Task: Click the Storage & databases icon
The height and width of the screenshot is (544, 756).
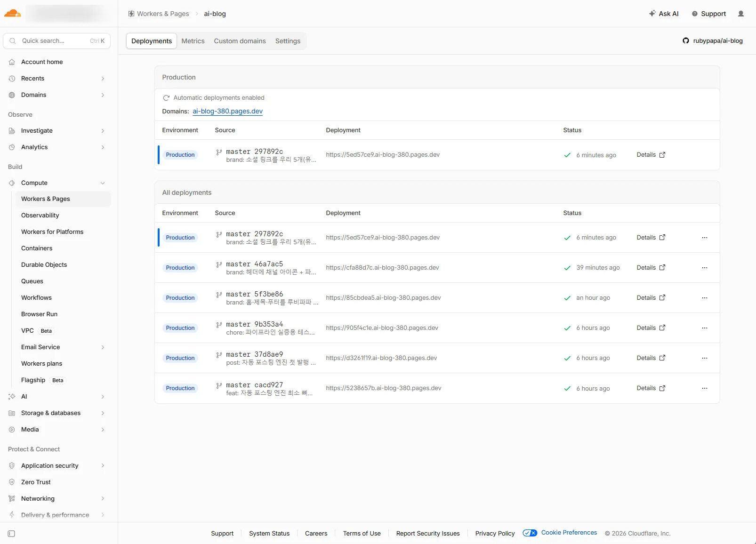Action: 12,413
